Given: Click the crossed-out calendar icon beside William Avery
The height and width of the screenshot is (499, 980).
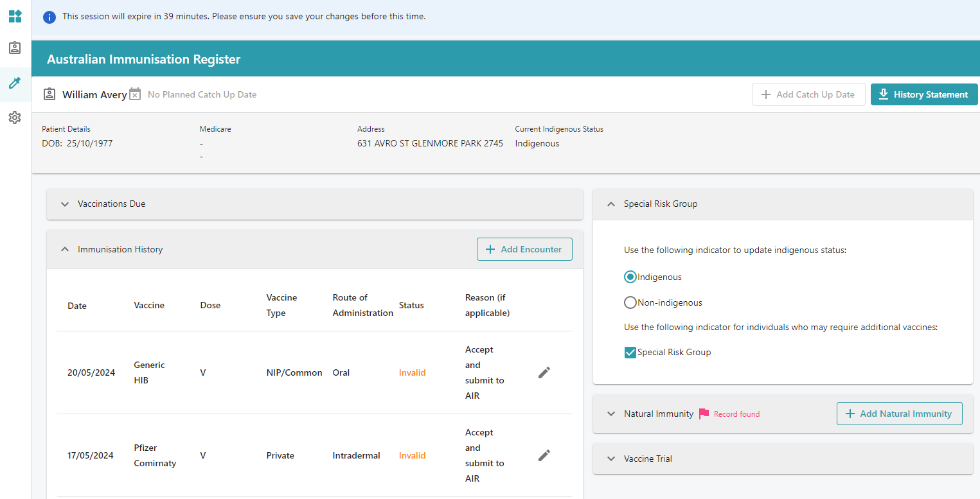Looking at the screenshot, I should [x=135, y=94].
